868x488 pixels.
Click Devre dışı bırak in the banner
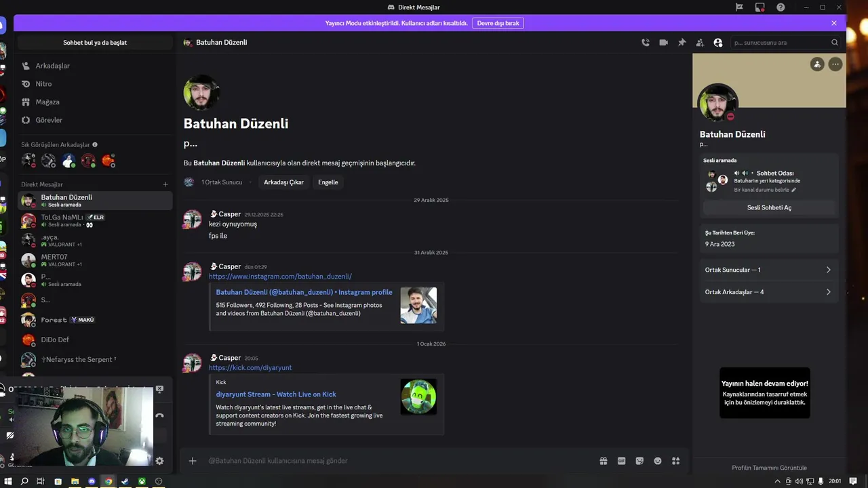pos(498,23)
